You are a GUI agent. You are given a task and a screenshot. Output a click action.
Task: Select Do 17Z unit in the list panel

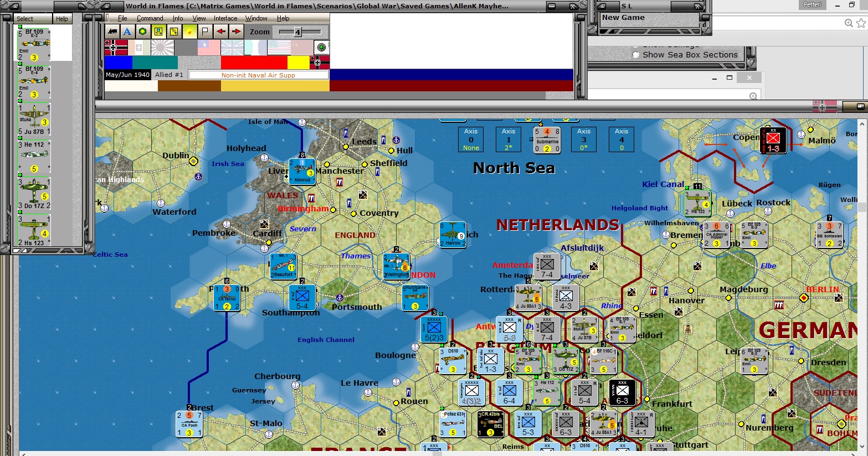click(34, 193)
